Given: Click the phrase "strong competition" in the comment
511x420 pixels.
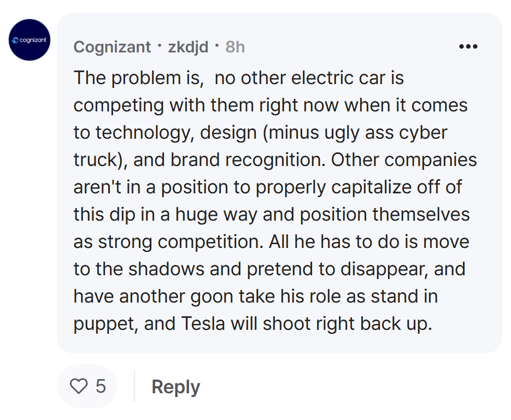Looking at the screenshot, I should [180, 242].
